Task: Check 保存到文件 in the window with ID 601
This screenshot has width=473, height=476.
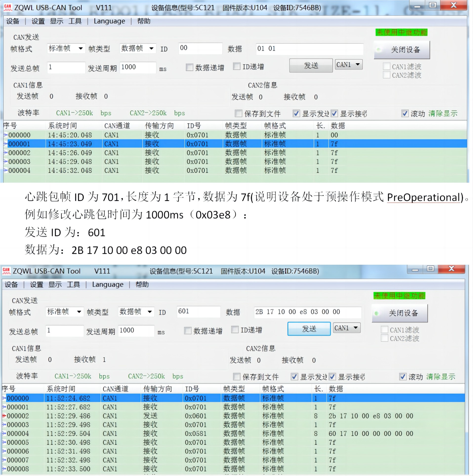Action: click(x=237, y=377)
